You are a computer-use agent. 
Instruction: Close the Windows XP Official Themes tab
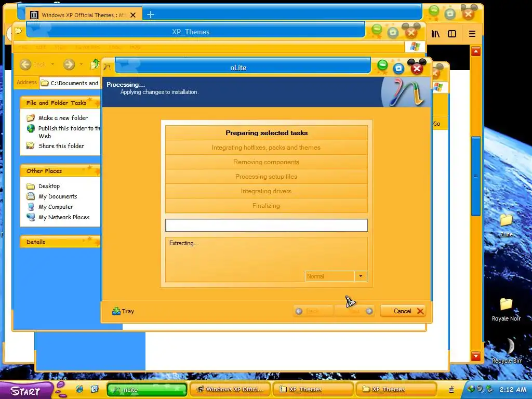click(133, 15)
